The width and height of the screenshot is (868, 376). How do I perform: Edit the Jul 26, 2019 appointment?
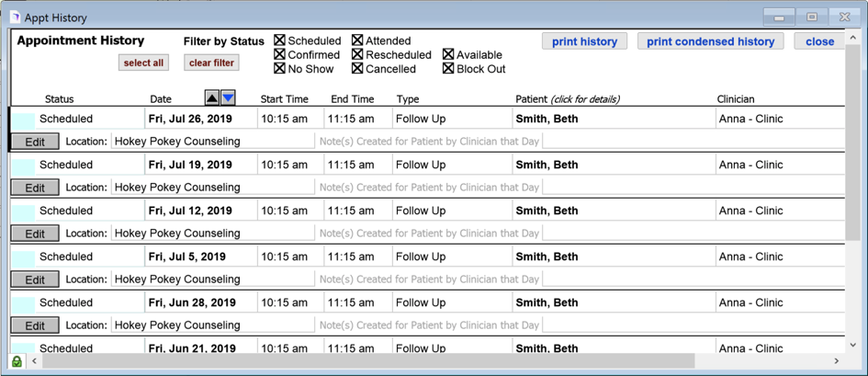(x=35, y=142)
